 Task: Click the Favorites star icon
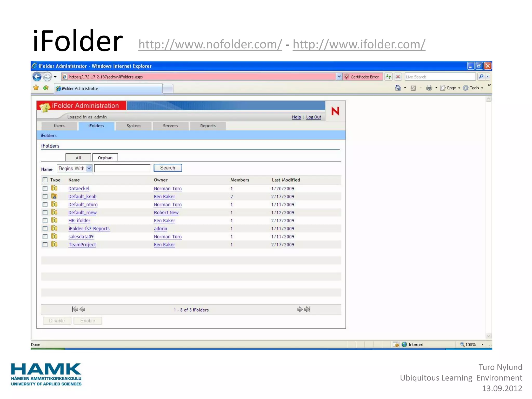coord(36,88)
